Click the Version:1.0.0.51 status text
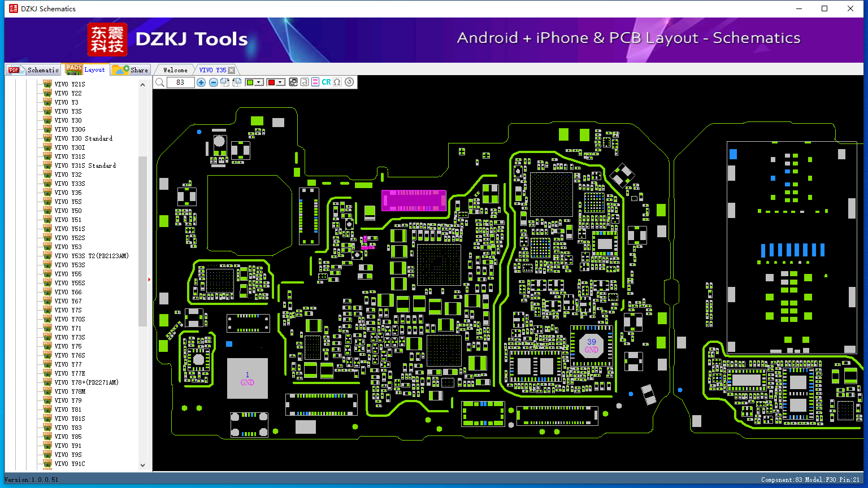 [32, 480]
